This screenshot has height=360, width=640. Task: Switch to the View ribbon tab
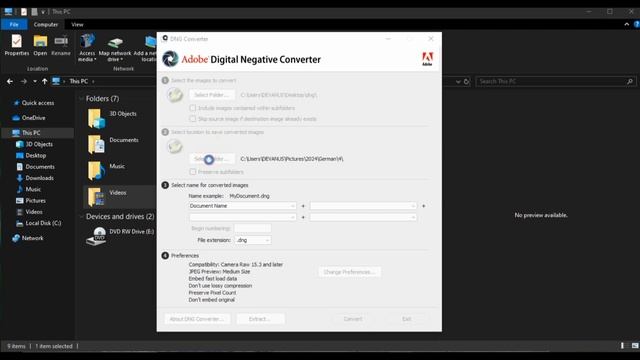pos(77,24)
